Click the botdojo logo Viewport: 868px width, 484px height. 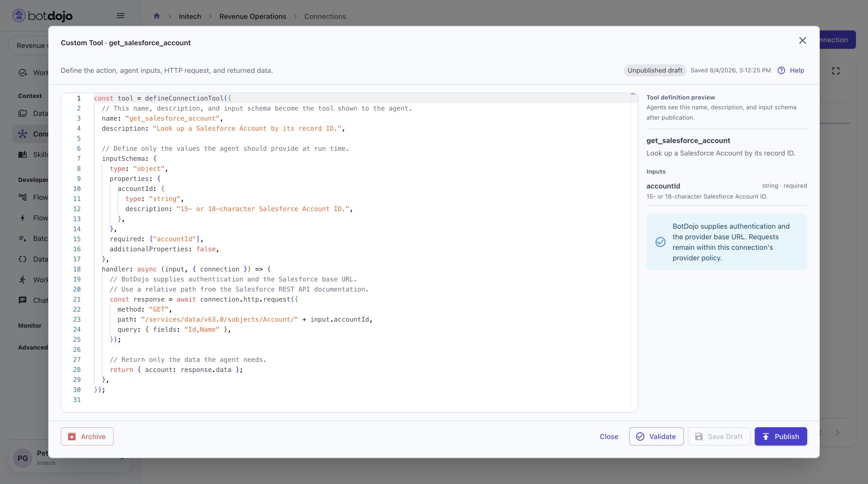[x=42, y=16]
